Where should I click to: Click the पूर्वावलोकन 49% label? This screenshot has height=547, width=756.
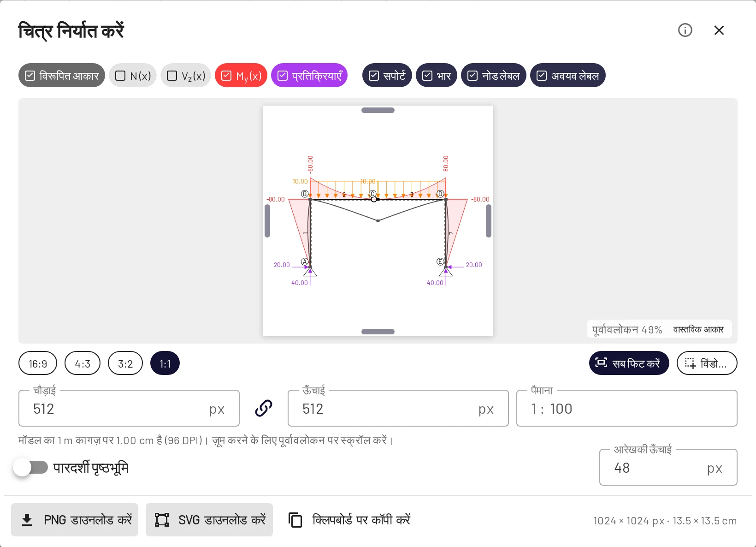tap(627, 330)
